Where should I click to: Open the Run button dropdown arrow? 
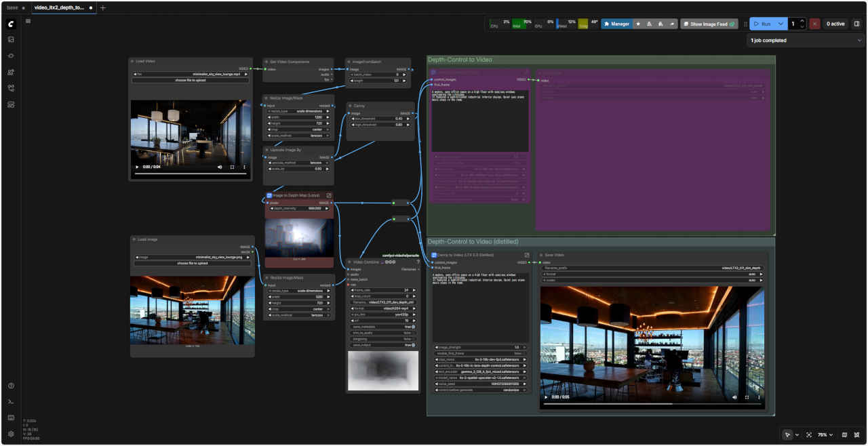click(x=781, y=24)
